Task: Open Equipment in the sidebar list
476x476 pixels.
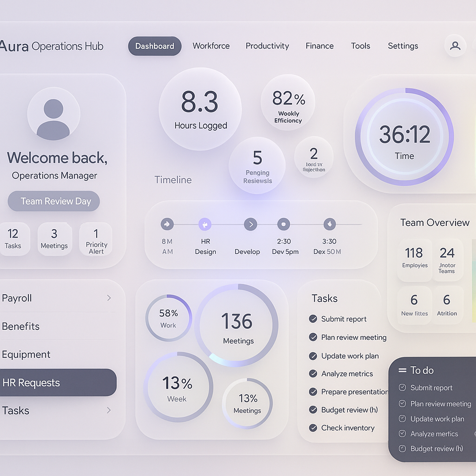Action: click(58, 354)
